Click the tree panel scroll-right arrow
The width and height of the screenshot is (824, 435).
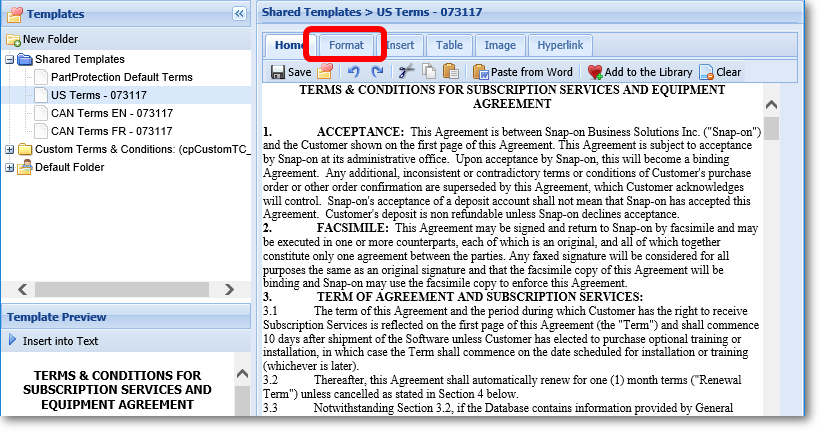point(229,289)
